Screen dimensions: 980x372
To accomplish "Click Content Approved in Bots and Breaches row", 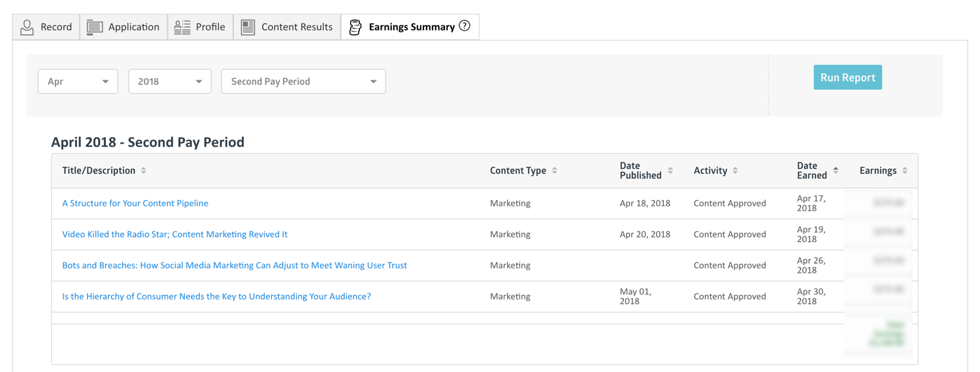I will (730, 265).
